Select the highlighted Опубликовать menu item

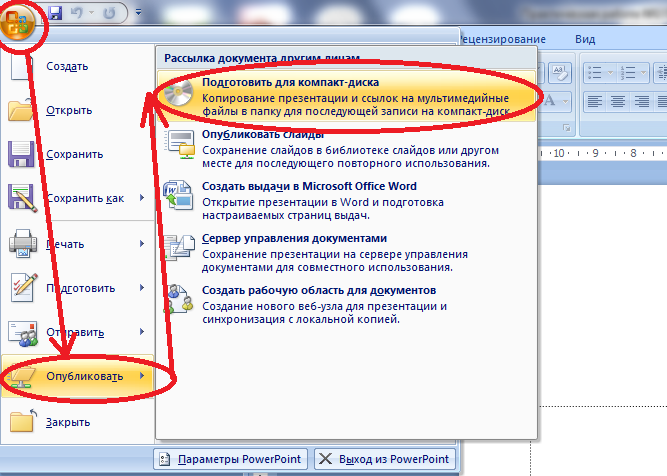[77, 376]
